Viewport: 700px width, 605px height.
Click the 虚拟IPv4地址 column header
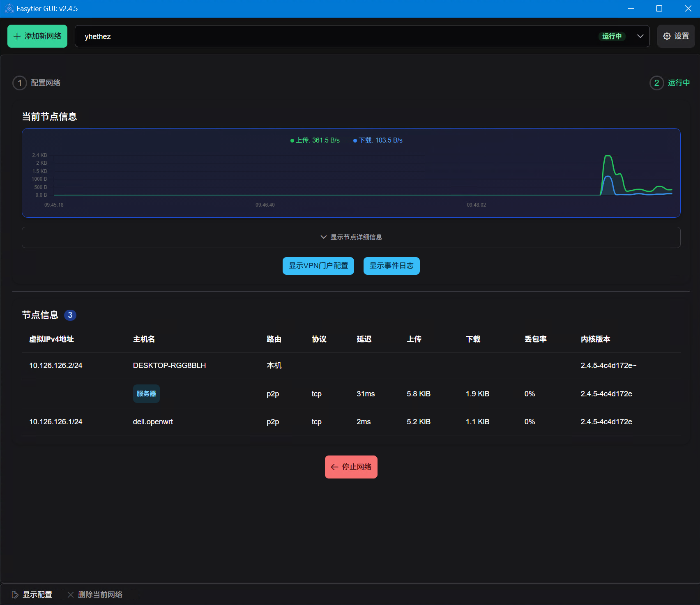point(51,339)
